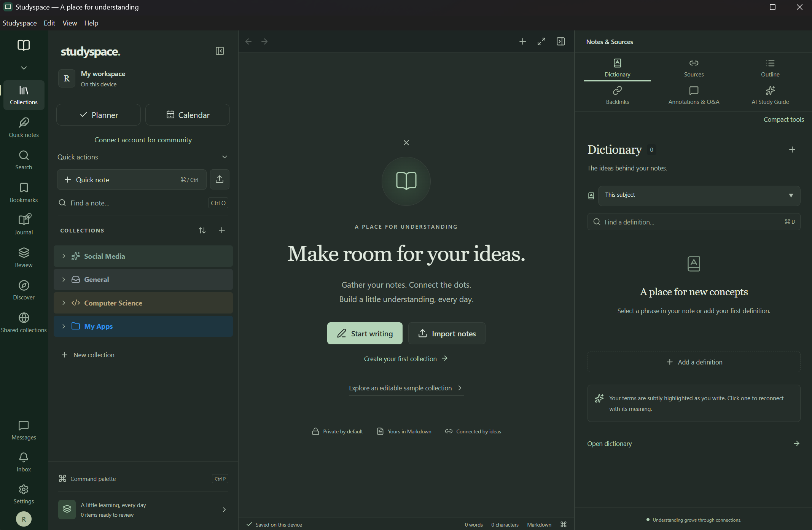Expand the chevron below the book icon

(24, 68)
